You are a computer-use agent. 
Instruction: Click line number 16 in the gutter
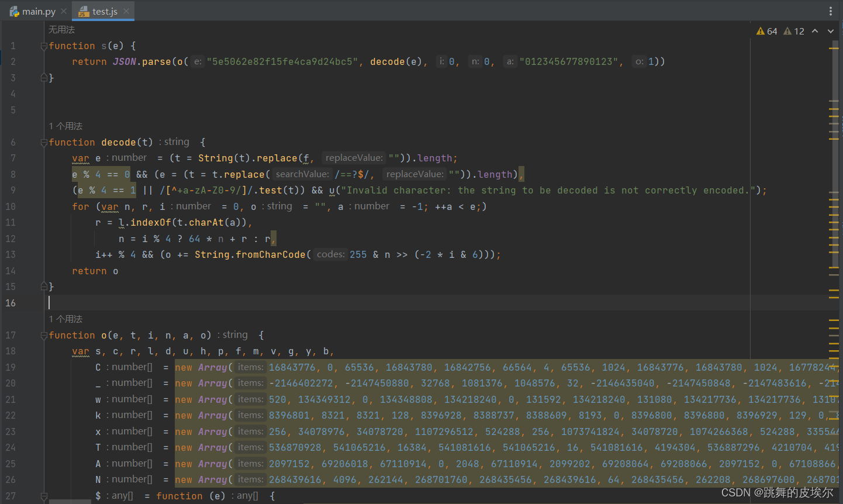[x=11, y=303]
